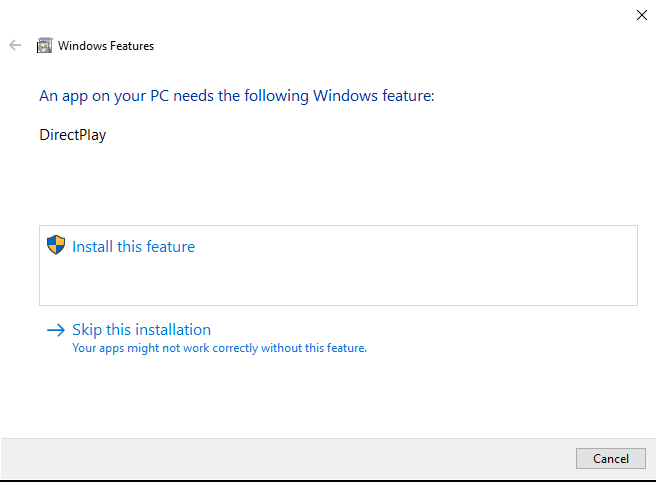Click empty space inside the Install feature box
This screenshot has width=656, height=482.
coord(400,280)
